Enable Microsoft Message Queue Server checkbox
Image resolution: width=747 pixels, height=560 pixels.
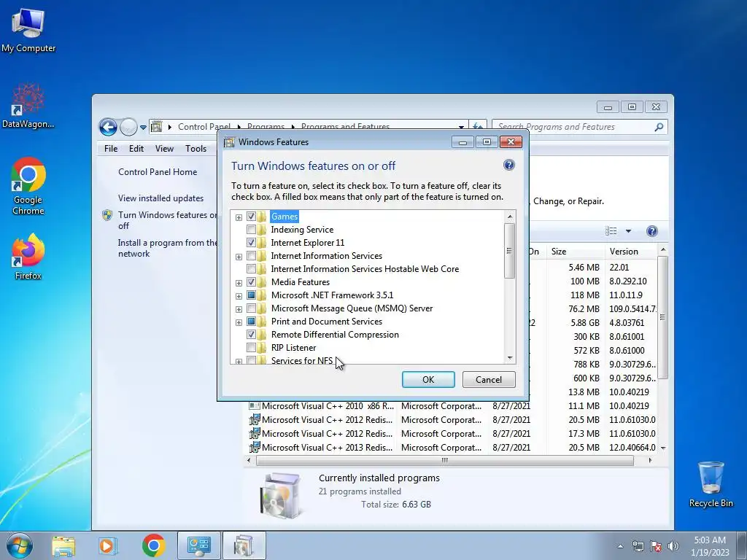(x=251, y=308)
